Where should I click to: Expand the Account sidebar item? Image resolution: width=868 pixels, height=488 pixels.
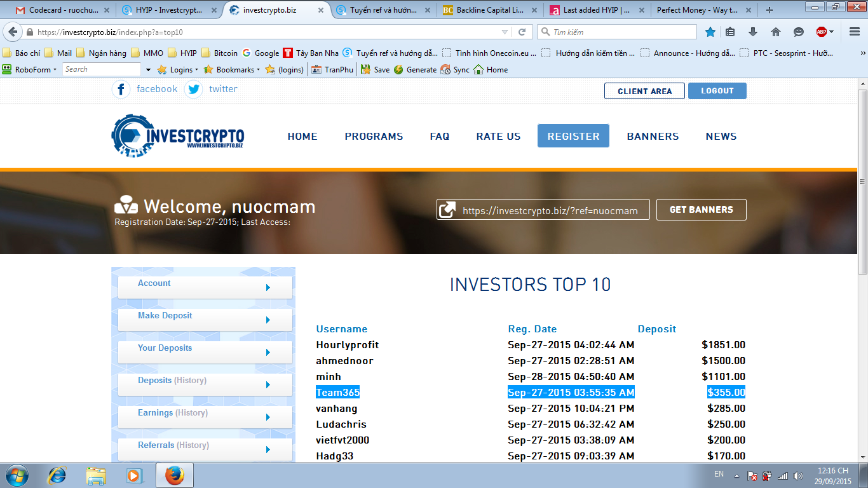click(x=205, y=287)
